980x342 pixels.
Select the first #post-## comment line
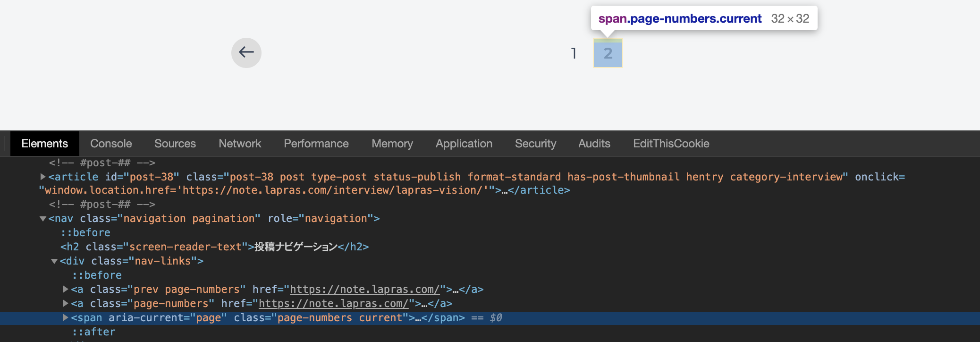(102, 162)
